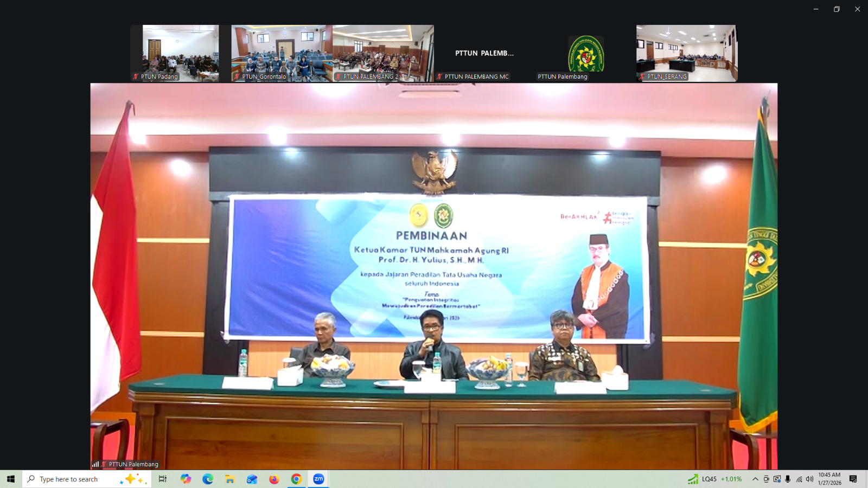Open the Outlook mail app
The width and height of the screenshot is (868, 488).
(x=251, y=479)
